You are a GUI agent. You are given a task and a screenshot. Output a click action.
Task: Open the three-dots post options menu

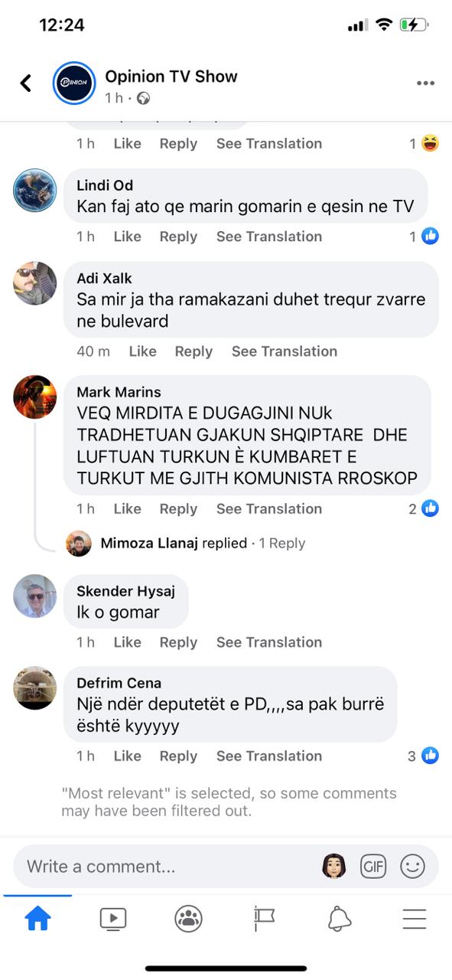[x=425, y=83]
